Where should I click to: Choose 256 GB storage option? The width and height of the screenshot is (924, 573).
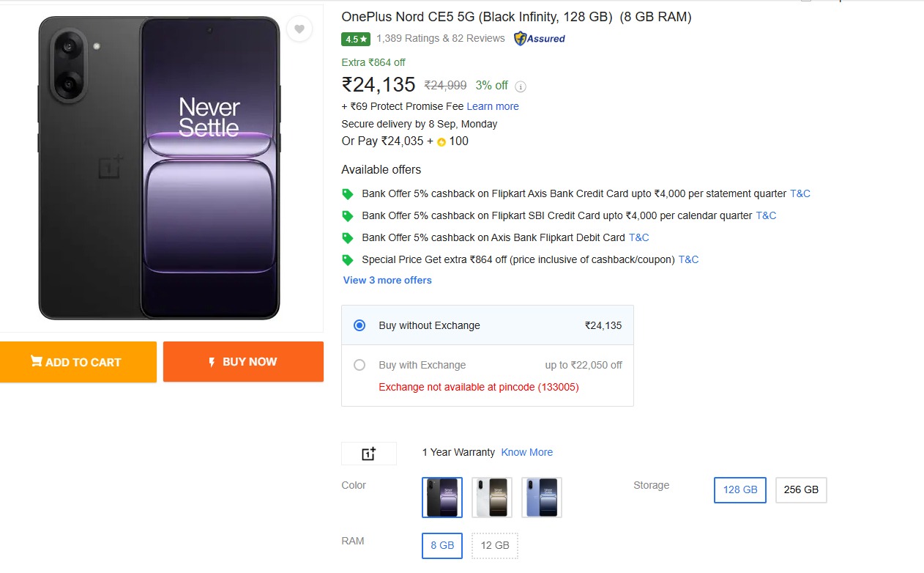801,489
